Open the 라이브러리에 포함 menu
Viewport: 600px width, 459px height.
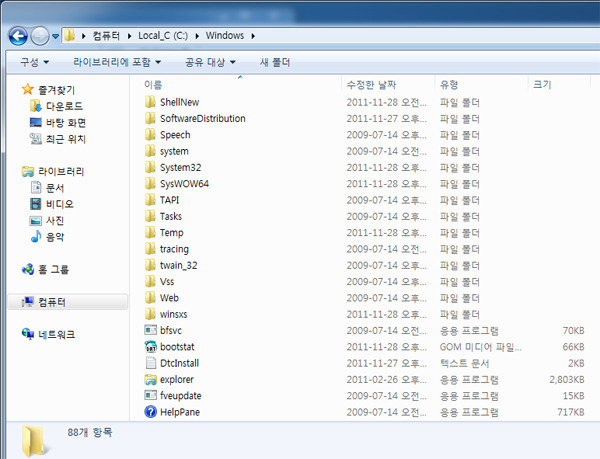[117, 62]
